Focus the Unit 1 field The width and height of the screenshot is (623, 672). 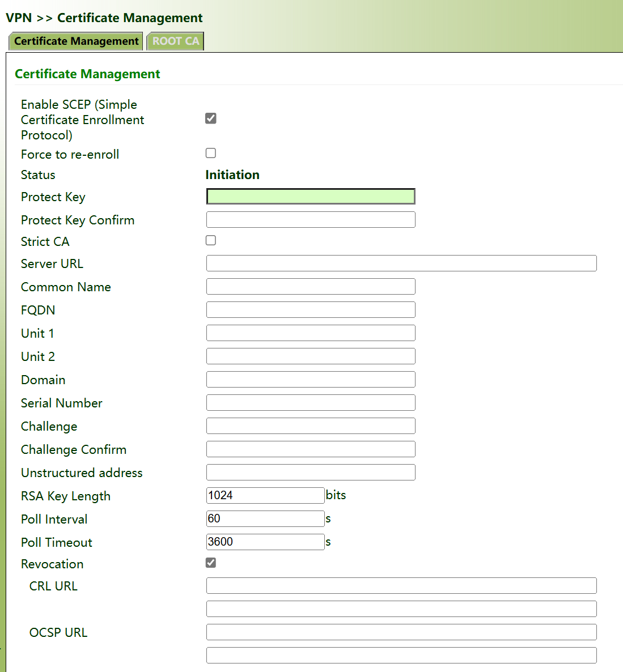pyautogui.click(x=311, y=333)
